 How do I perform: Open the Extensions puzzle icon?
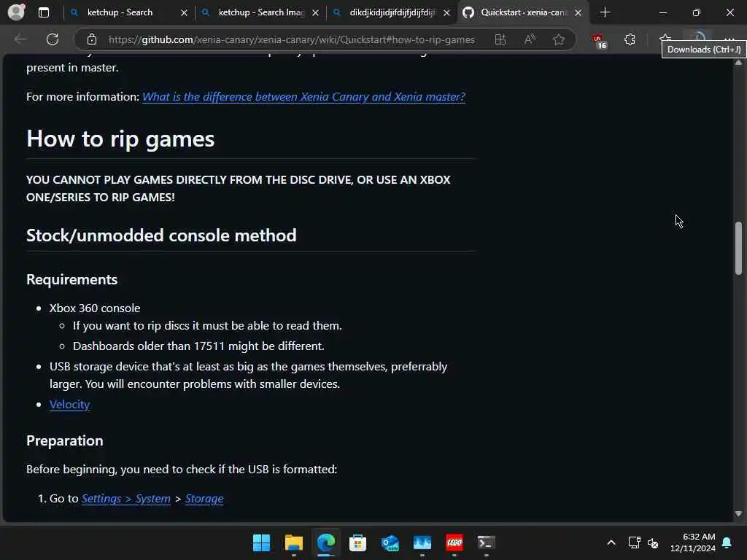630,39
